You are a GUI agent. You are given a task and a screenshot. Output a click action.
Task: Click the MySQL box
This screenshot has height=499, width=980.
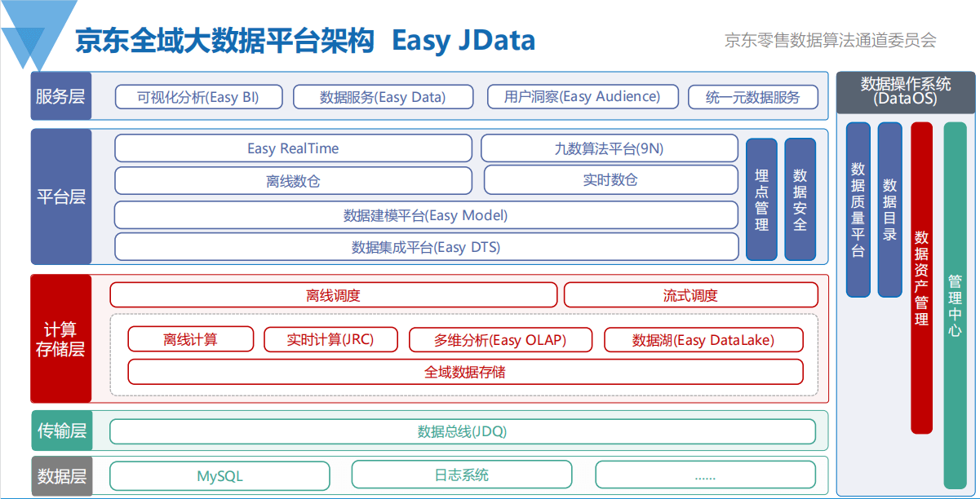click(x=220, y=475)
